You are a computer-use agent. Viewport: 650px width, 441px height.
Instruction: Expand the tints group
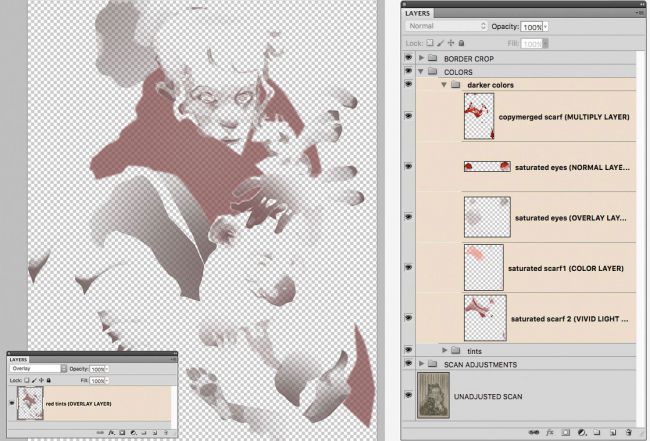click(x=444, y=350)
